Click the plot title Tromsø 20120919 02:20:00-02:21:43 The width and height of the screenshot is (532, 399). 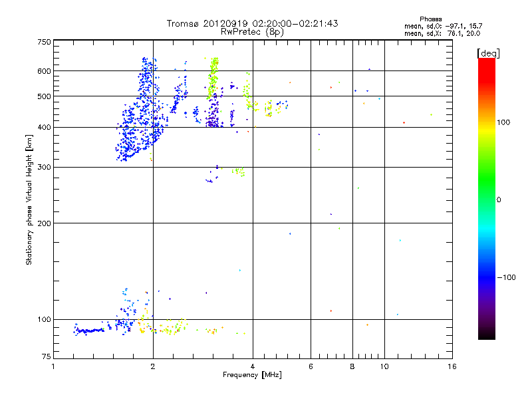click(x=252, y=23)
